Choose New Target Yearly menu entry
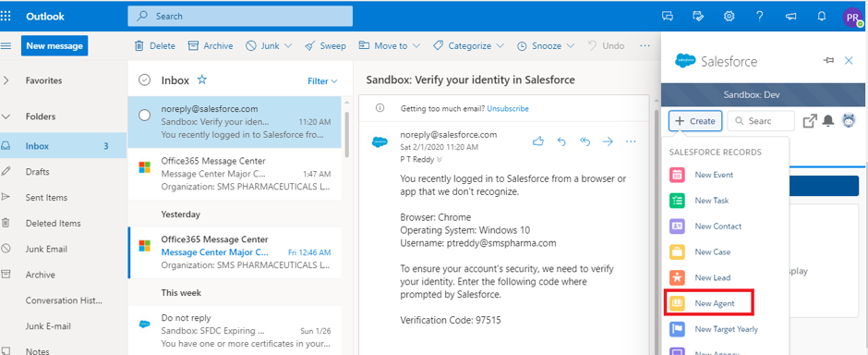The height and width of the screenshot is (355, 868). 728,329
